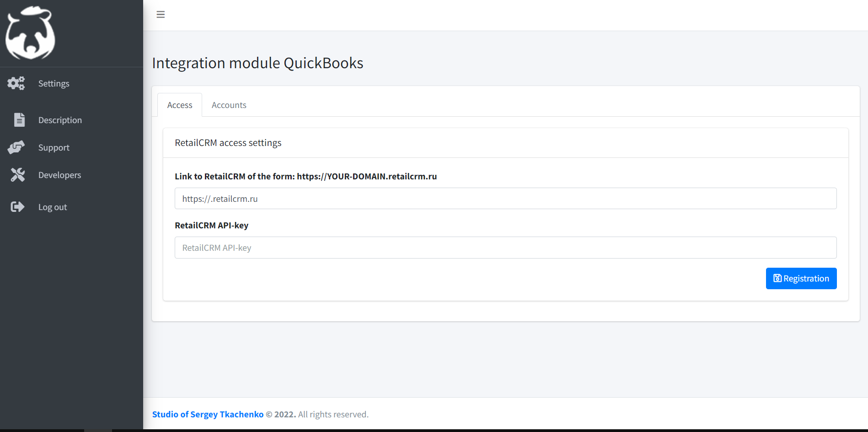The width and height of the screenshot is (868, 432).
Task: Click the Description document icon
Action: pos(19,120)
